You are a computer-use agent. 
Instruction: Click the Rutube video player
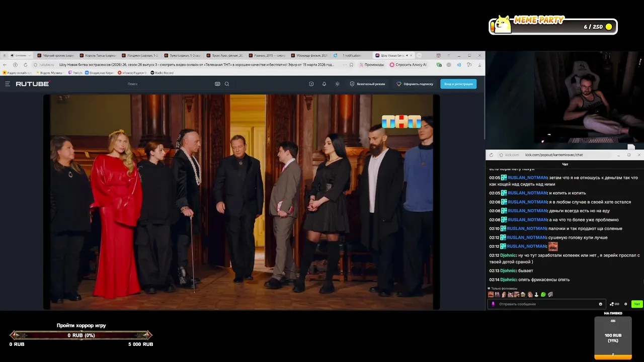tap(242, 202)
